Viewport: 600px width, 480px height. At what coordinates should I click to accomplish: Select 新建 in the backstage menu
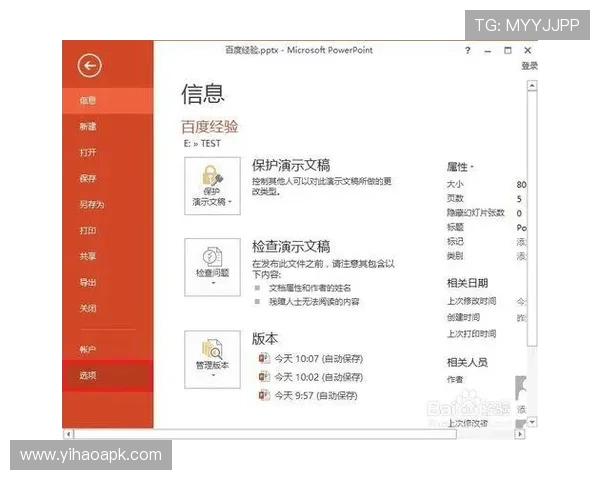coord(108,126)
